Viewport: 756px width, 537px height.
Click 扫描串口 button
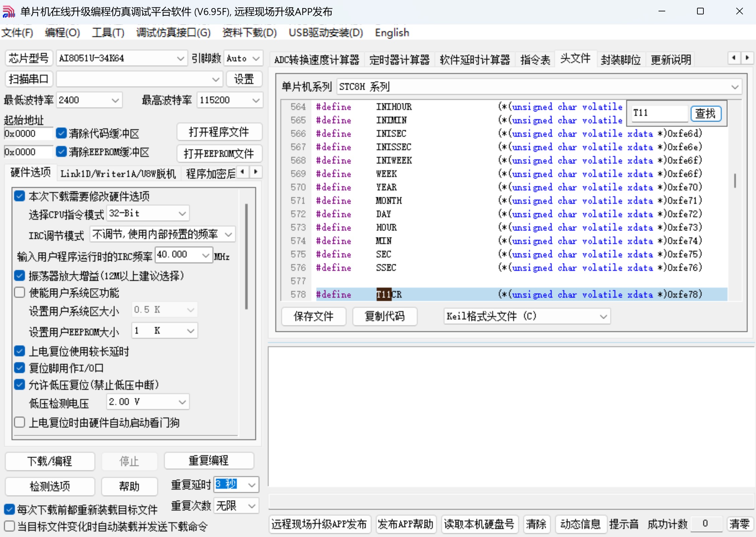tap(28, 79)
